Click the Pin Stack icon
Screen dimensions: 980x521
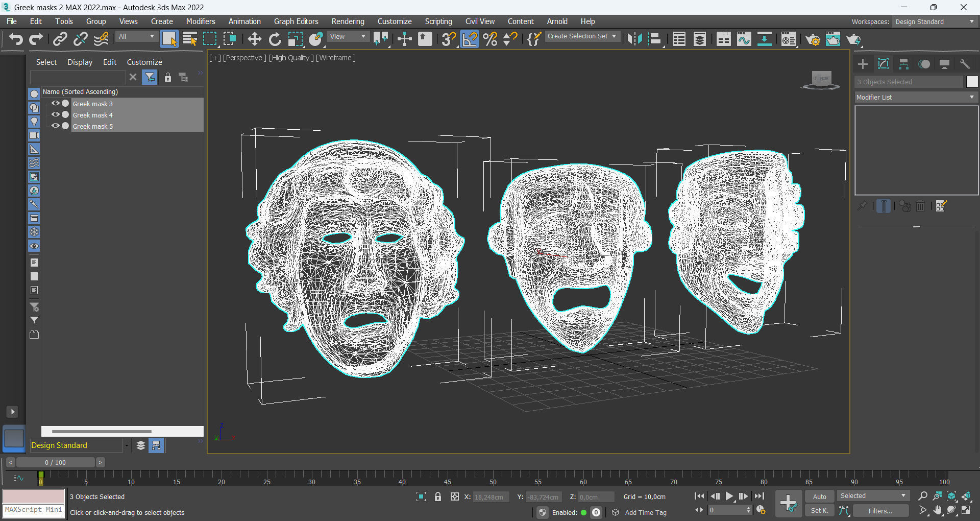862,206
